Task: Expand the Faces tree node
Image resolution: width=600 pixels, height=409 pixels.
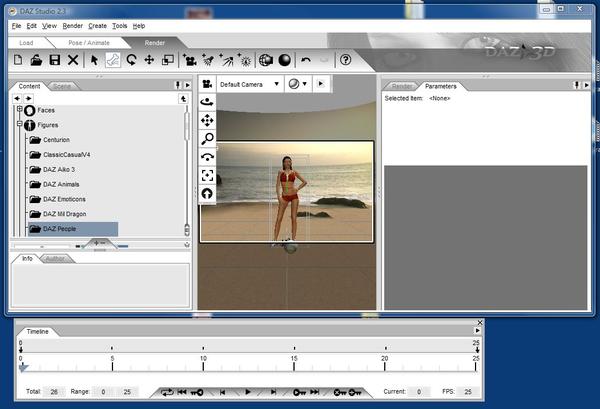Action: pos(20,109)
